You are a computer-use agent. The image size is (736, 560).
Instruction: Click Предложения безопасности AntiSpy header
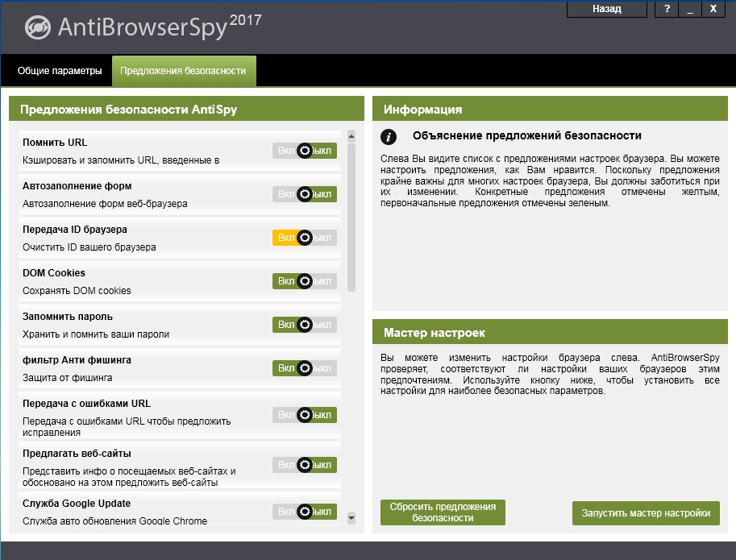(x=186, y=109)
